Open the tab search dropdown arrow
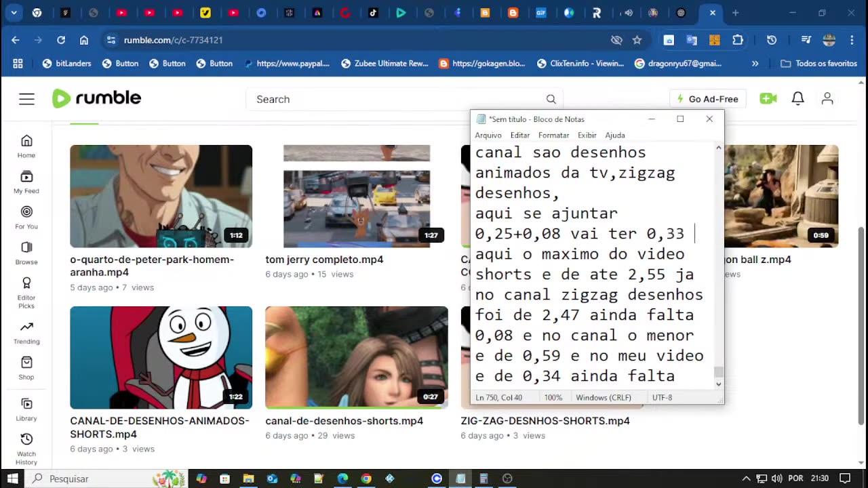Viewport: 868px width, 488px height. click(x=14, y=12)
